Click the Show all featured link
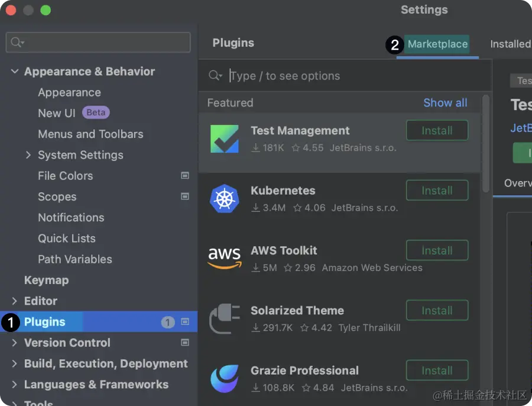This screenshot has height=406, width=532. click(445, 102)
